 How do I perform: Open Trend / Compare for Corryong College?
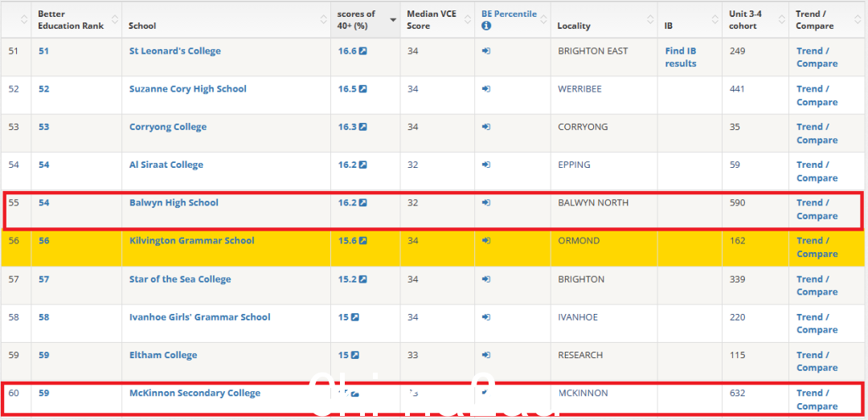817,133
